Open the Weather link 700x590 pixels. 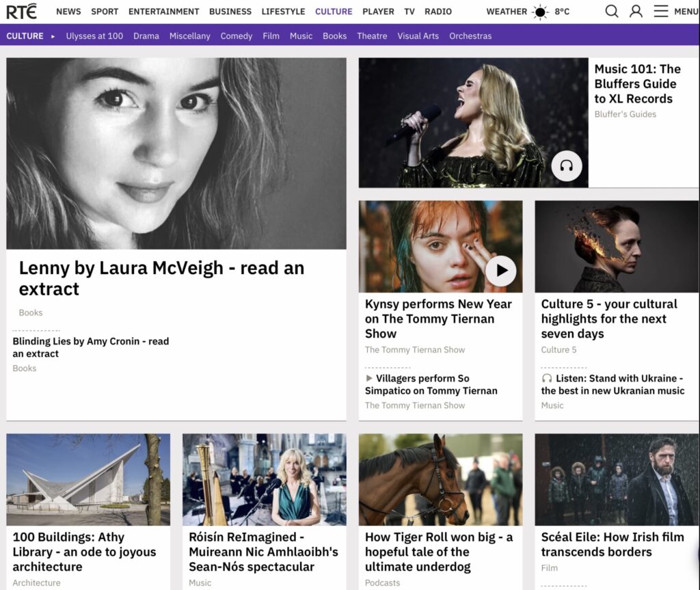click(x=507, y=12)
